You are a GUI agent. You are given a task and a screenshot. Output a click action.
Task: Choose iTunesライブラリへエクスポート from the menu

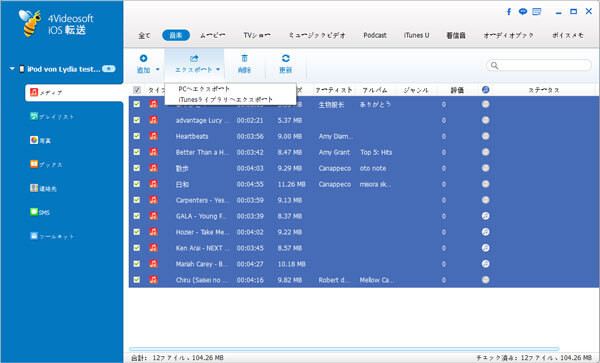tap(226, 99)
